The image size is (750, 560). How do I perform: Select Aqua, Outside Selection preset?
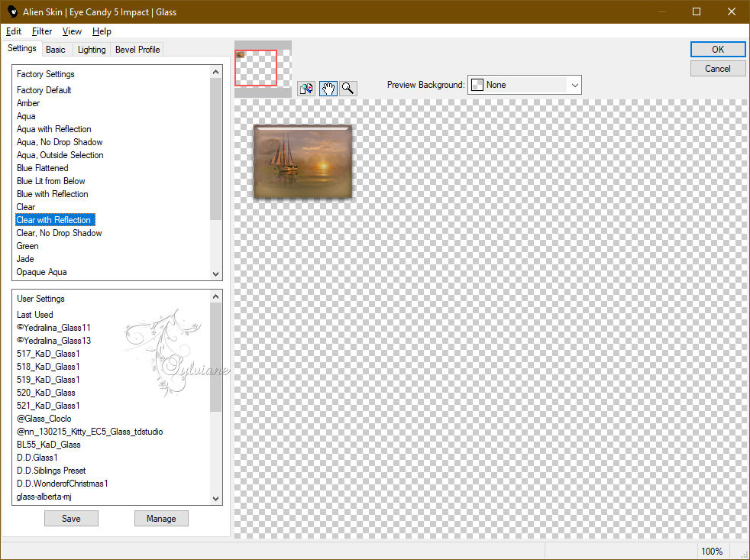click(60, 154)
